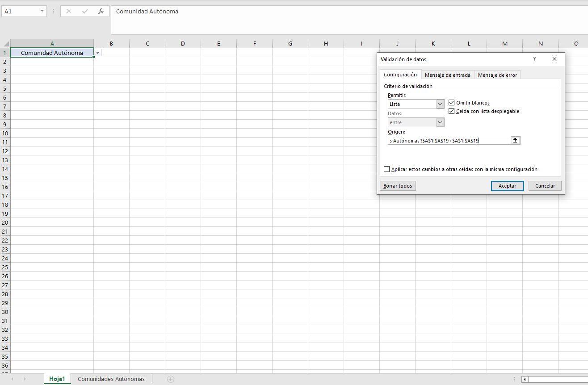Select the Comunidades Autónomas sheet tab
Screen dimensions: 588x385
click(x=111, y=379)
